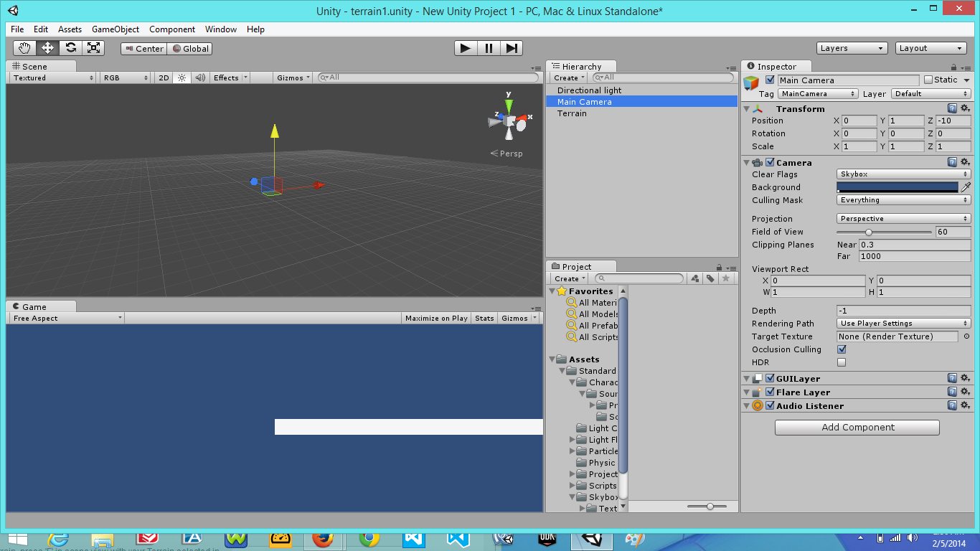The height and width of the screenshot is (551, 980).
Task: Disable the Audio Listener component checkbox
Action: tap(770, 405)
